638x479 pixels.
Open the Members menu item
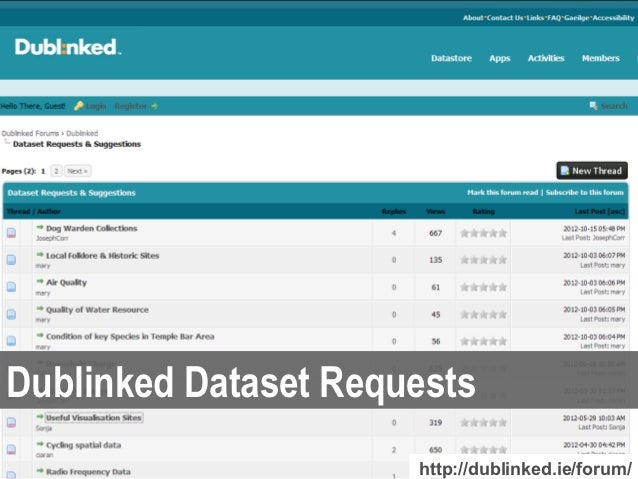(601, 58)
